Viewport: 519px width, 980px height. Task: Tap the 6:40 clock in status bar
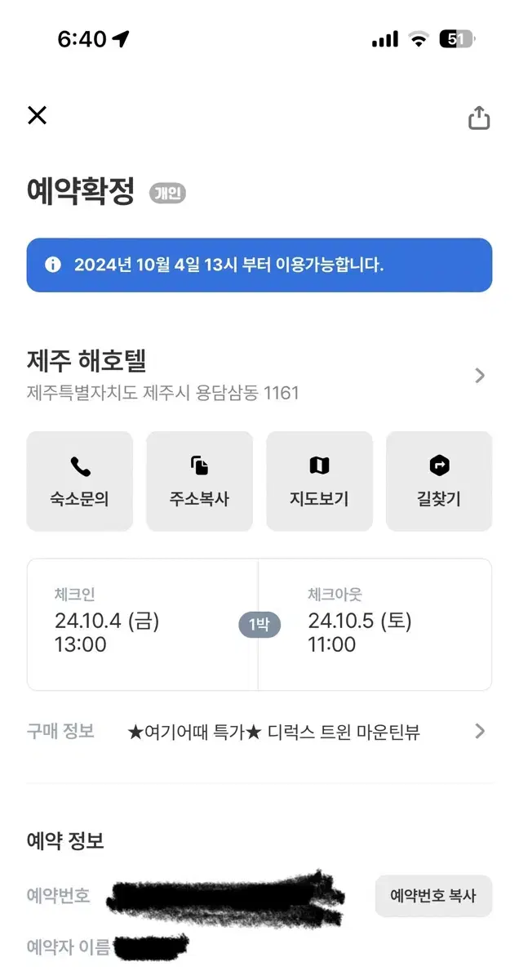[x=82, y=38]
